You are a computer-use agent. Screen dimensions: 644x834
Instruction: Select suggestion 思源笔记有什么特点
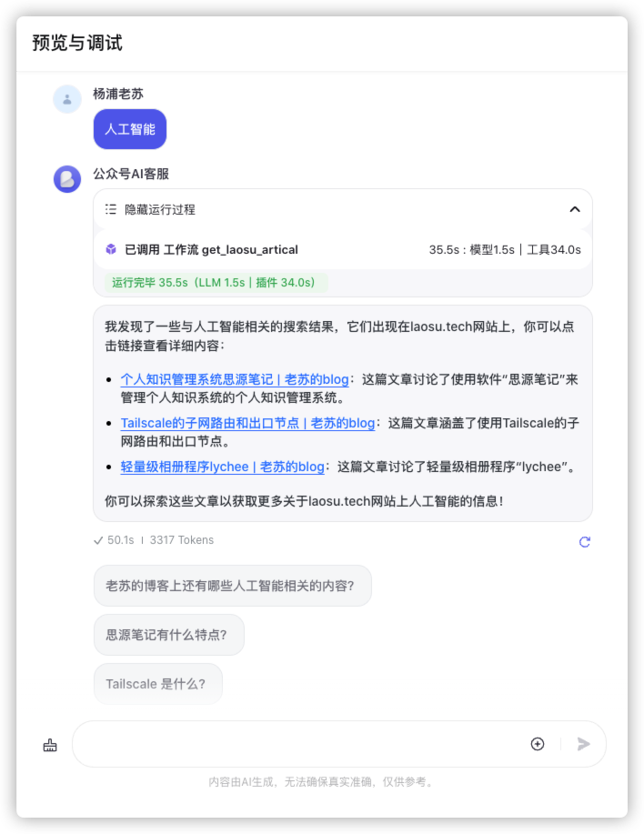(x=168, y=635)
